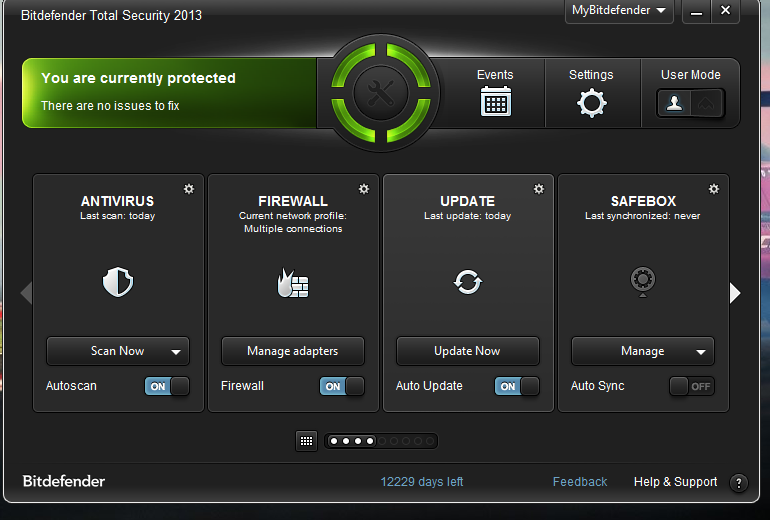The width and height of the screenshot is (770, 520).
Task: Minimize the Bitdefender window
Action: coord(696,11)
